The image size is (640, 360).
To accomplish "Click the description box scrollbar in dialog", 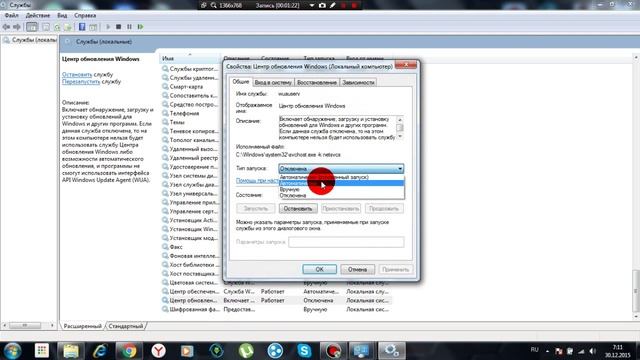I will coord(400,128).
